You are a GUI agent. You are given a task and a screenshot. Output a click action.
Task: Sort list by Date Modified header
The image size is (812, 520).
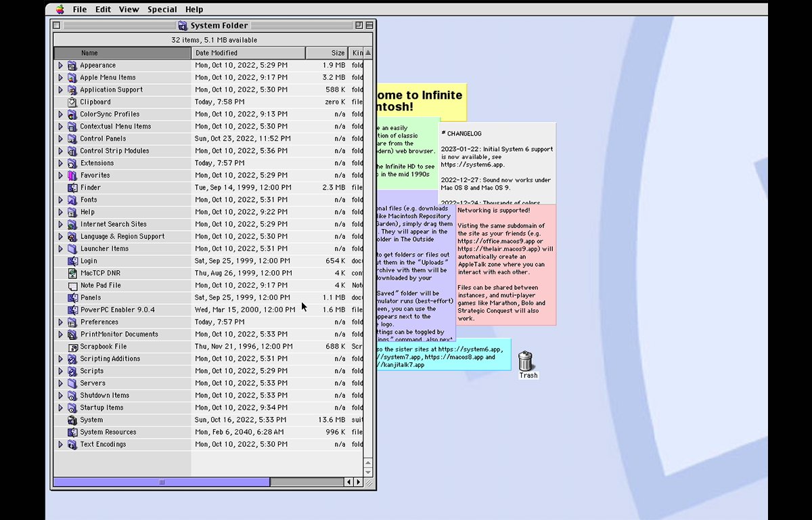point(248,53)
